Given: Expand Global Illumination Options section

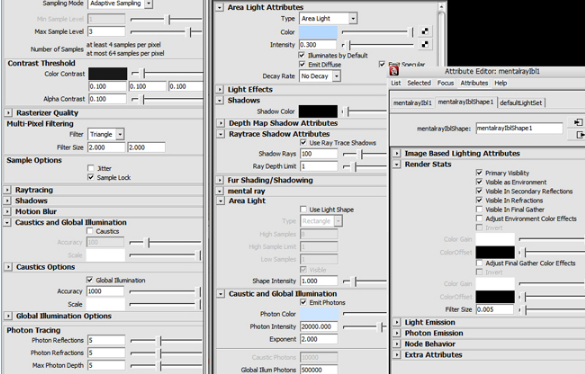Looking at the screenshot, I should coord(8,316).
